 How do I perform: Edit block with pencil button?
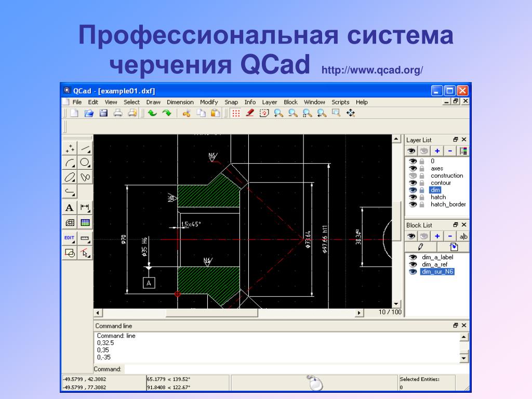click(x=421, y=247)
